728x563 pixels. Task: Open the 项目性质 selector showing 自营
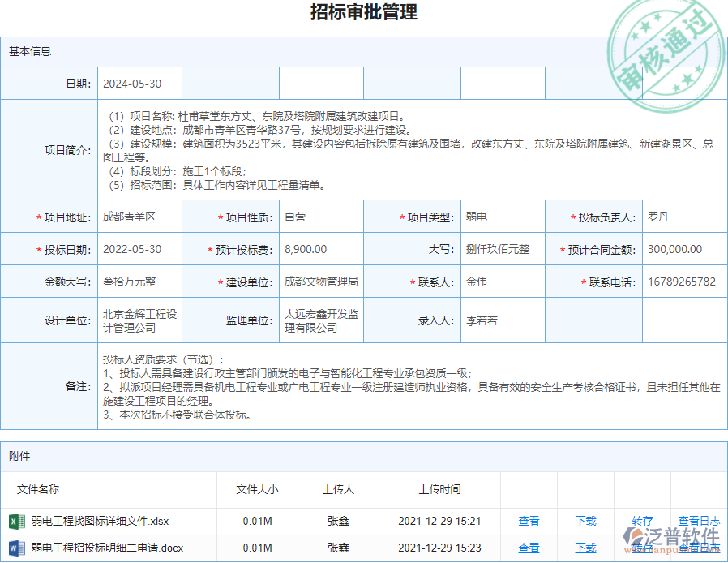(x=320, y=217)
